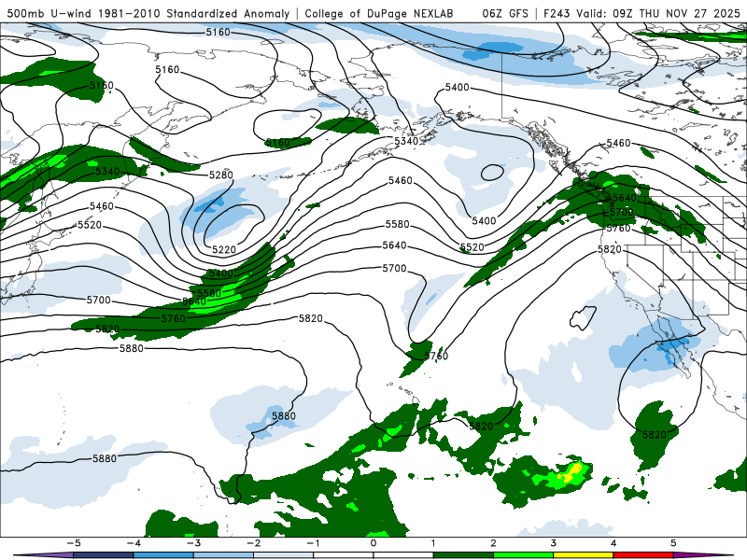Screen dimensions: 747x560
Task: Select the light blue -3 to -2 legend segment
Action: point(223,555)
